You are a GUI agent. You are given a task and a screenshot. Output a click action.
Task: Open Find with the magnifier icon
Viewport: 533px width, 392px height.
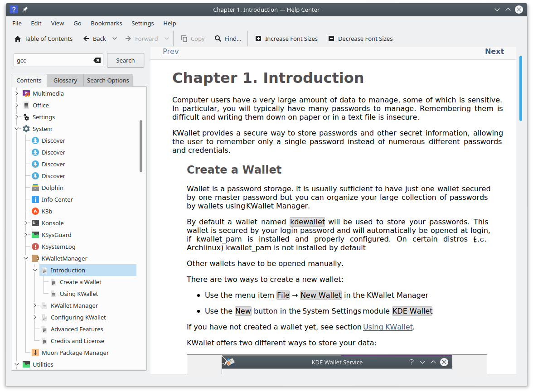[218, 39]
